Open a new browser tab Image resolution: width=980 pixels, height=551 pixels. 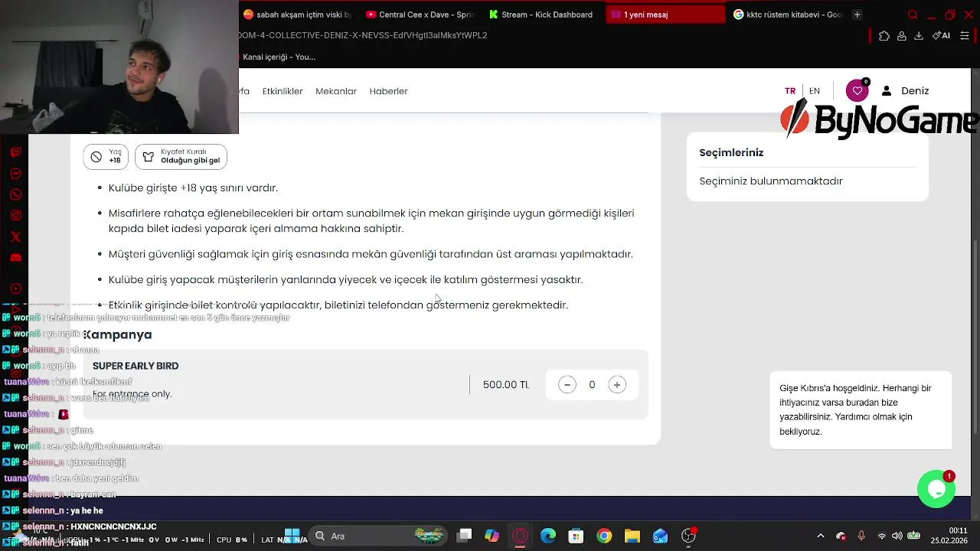tap(857, 15)
